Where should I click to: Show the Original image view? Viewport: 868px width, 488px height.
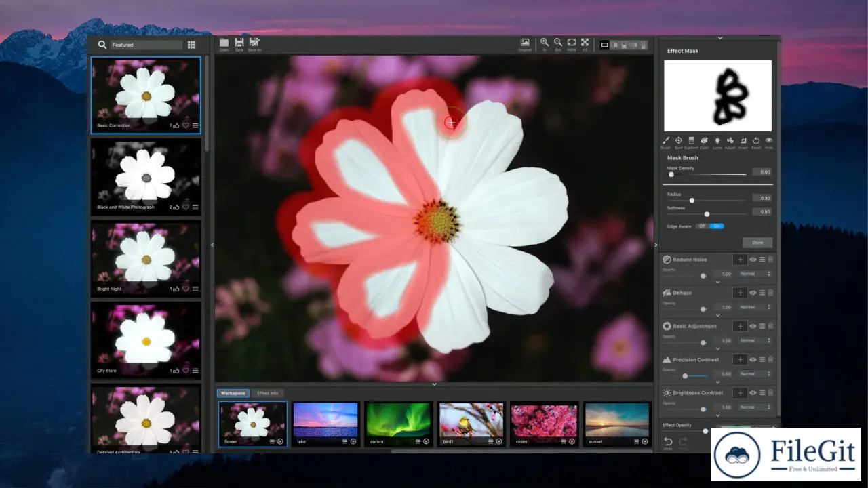tap(525, 43)
